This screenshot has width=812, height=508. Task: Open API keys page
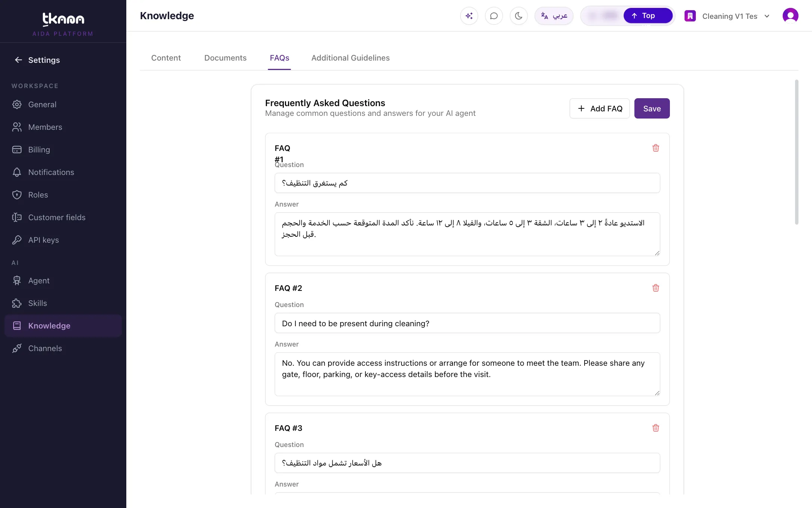pos(63,240)
